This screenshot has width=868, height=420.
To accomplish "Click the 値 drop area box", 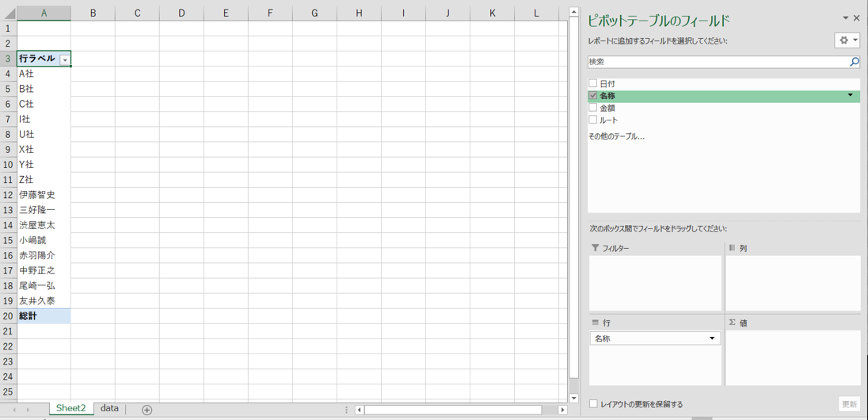I will 793,358.
